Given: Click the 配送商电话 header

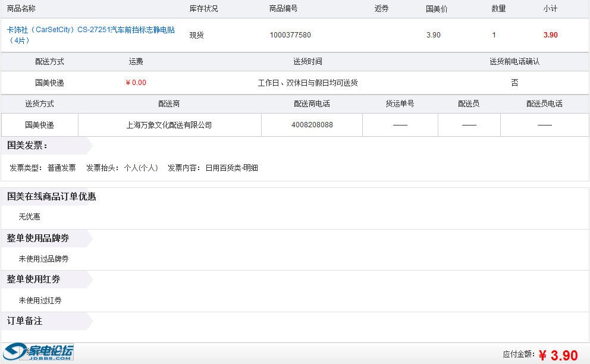Looking at the screenshot, I should click(312, 103).
